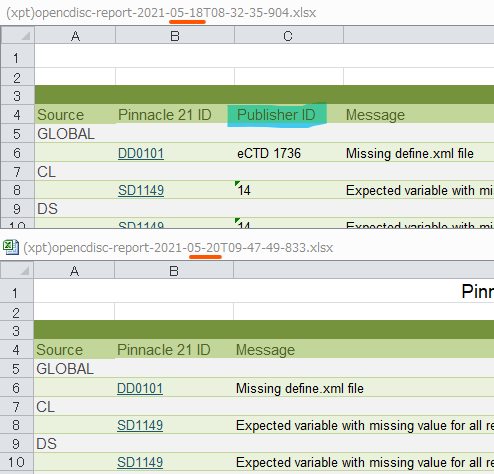494x474 pixels.
Task: Select column A header in upper sheet
Action: pos(75,35)
